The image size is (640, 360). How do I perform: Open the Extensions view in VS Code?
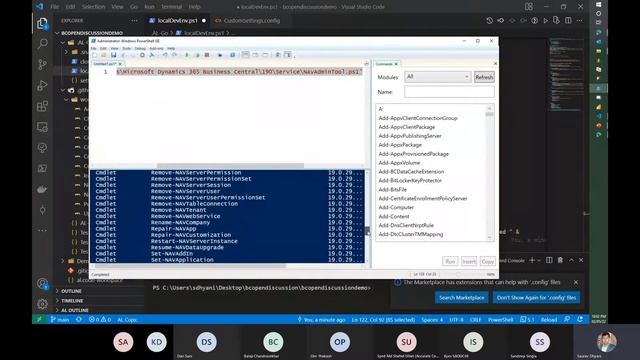tap(42, 106)
